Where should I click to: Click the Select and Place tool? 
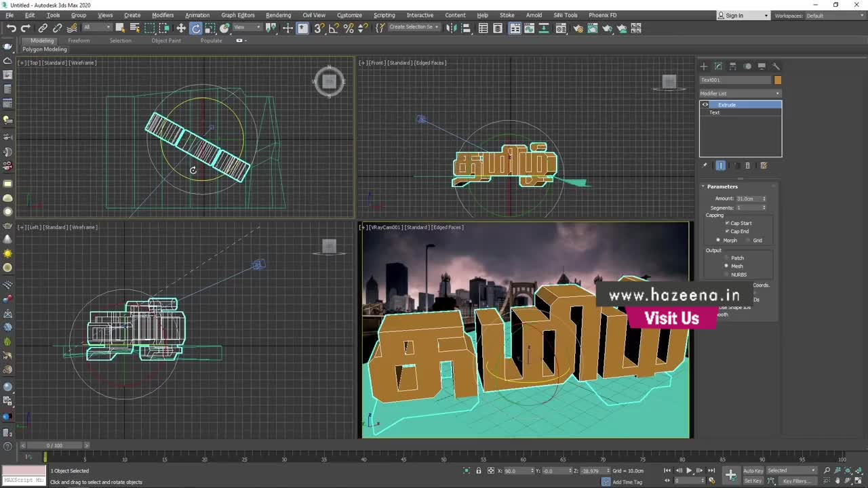click(225, 28)
